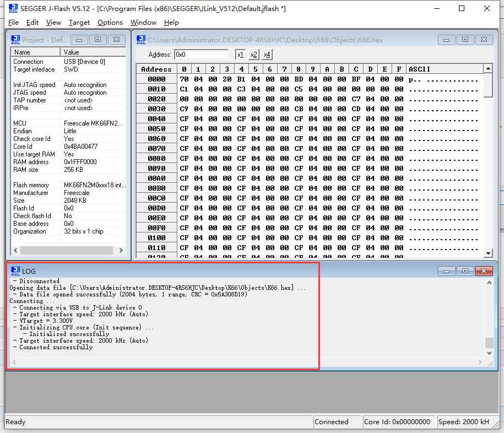
Task: Close the Project panel
Action: click(x=117, y=40)
